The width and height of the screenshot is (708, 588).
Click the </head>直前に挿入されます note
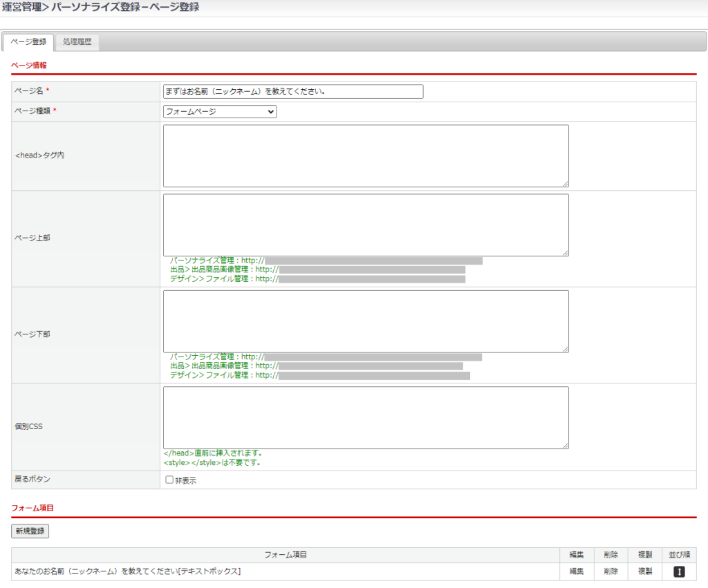click(213, 453)
